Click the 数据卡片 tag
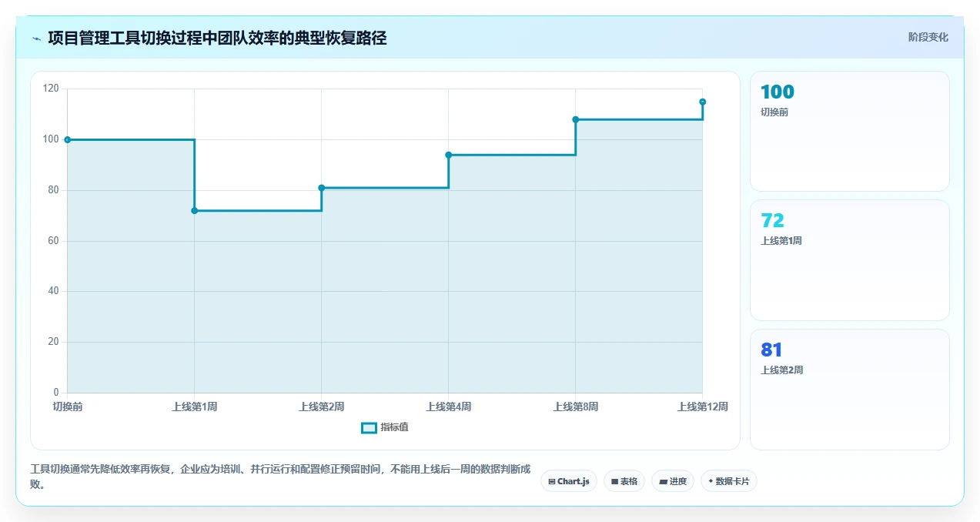Viewport: 980px width, 522px height. 729,481
